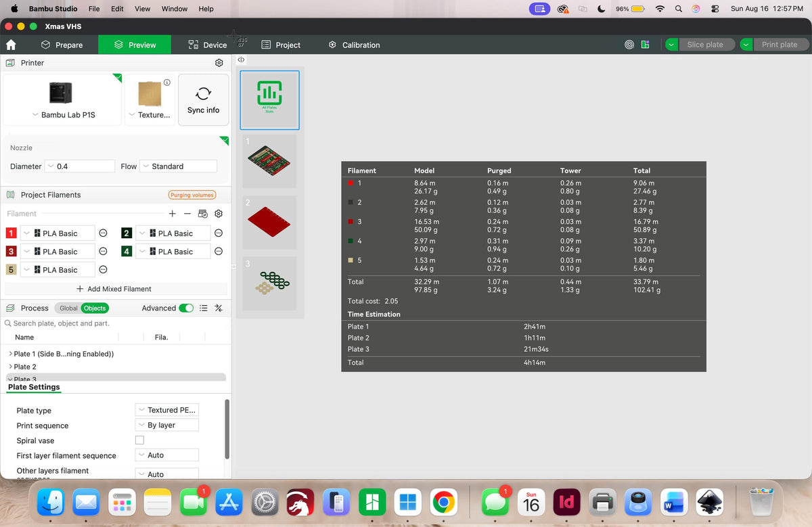Viewport: 812px width, 527px height.
Task: Open the Print plate green arrow dropdown
Action: pos(746,45)
